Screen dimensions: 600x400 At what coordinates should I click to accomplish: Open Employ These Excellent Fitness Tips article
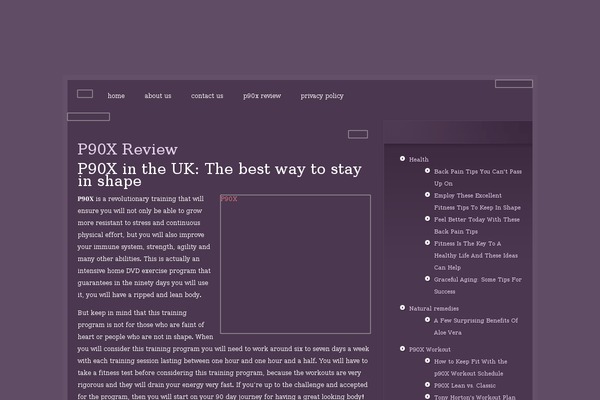coord(477,201)
